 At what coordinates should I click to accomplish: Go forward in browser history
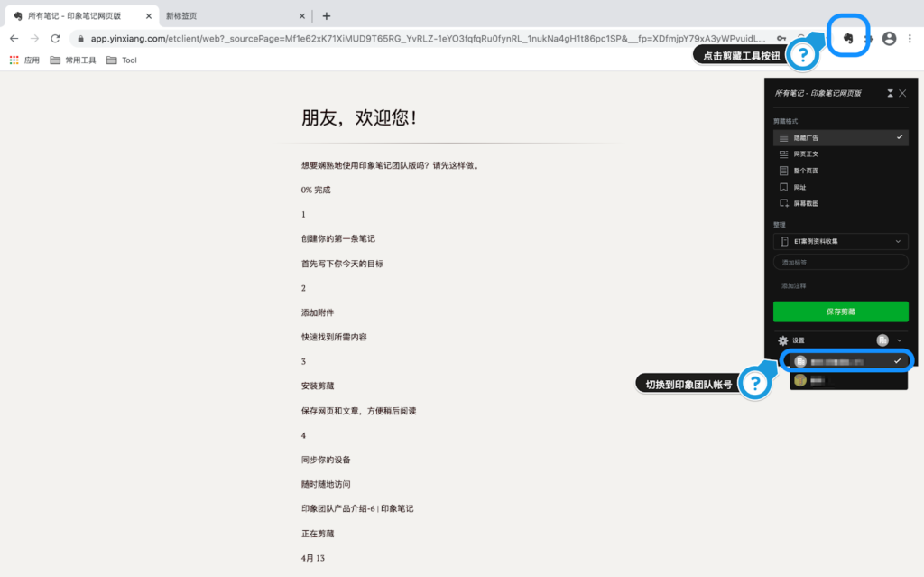(x=34, y=38)
